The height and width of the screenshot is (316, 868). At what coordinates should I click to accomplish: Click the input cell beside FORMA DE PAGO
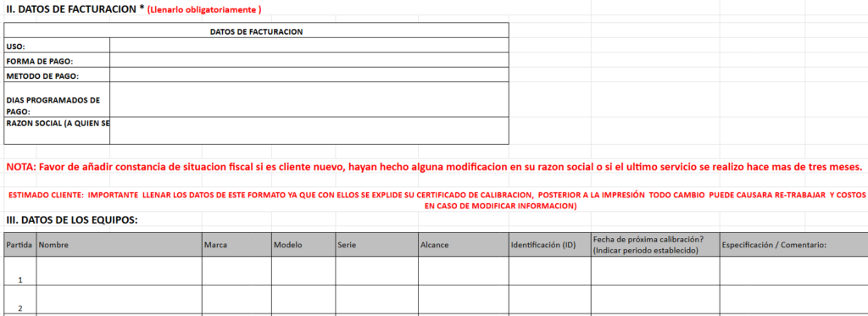pos(309,60)
